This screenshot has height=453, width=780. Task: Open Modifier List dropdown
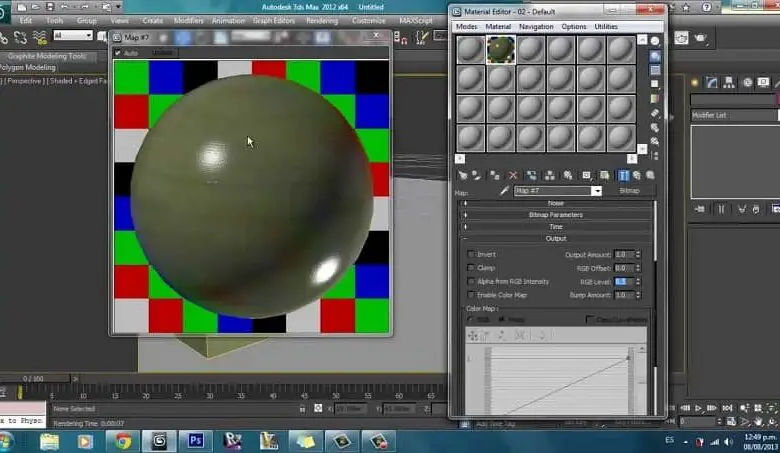734,115
